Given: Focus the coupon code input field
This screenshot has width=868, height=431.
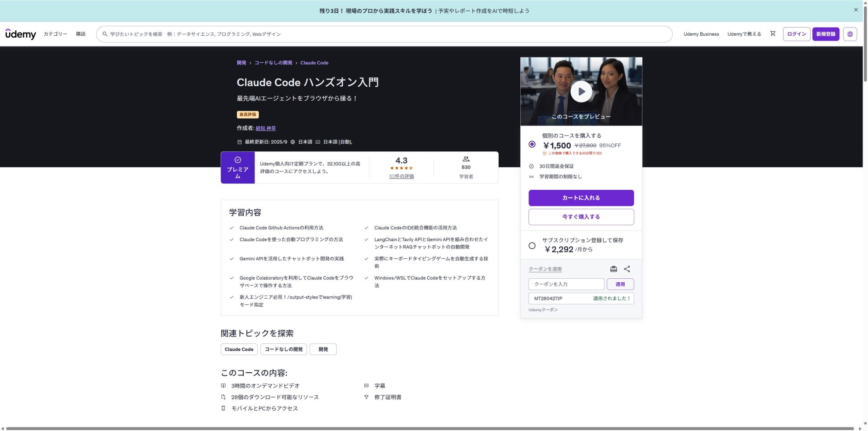Looking at the screenshot, I should click(566, 284).
